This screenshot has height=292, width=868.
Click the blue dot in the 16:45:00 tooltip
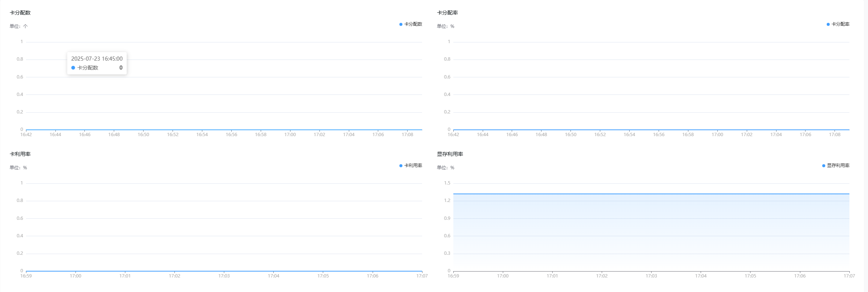coord(73,68)
